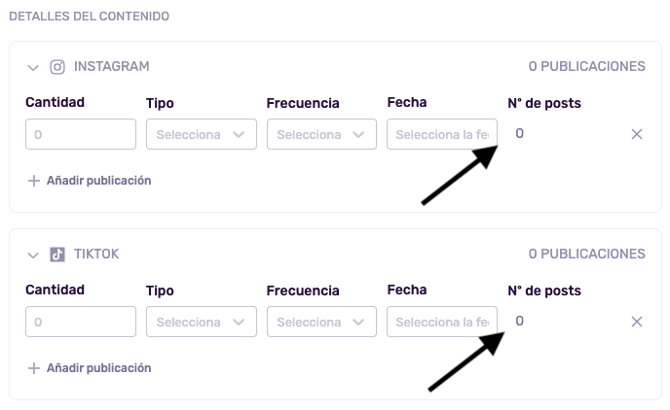The image size is (670, 410).
Task: Open TikTok Frecuencia dropdown
Action: pos(321,322)
